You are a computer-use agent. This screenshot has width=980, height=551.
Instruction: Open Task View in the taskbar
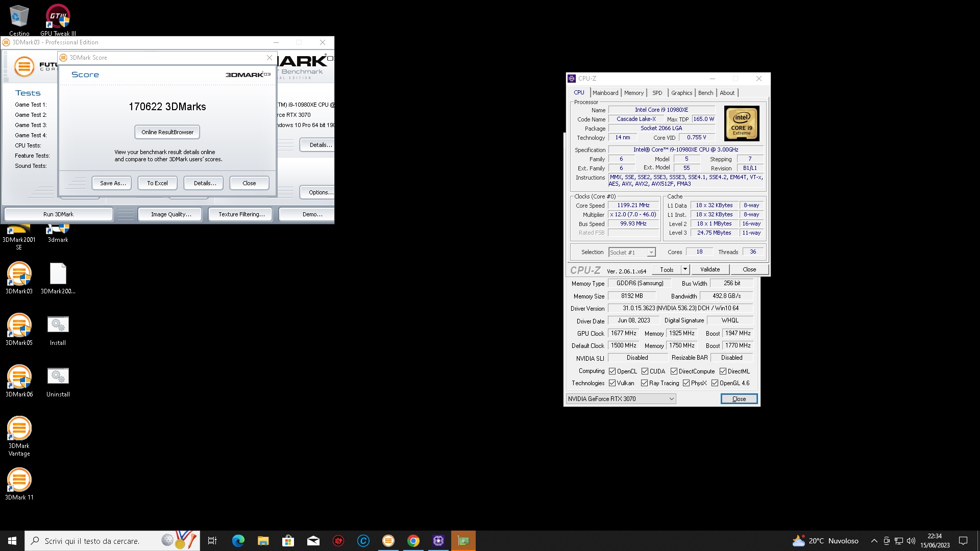point(212,541)
